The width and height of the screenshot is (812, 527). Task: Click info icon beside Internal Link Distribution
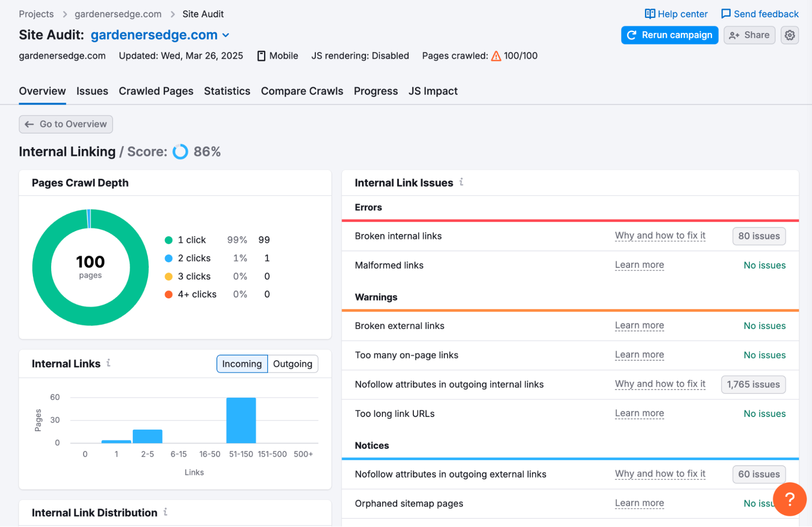tap(165, 512)
